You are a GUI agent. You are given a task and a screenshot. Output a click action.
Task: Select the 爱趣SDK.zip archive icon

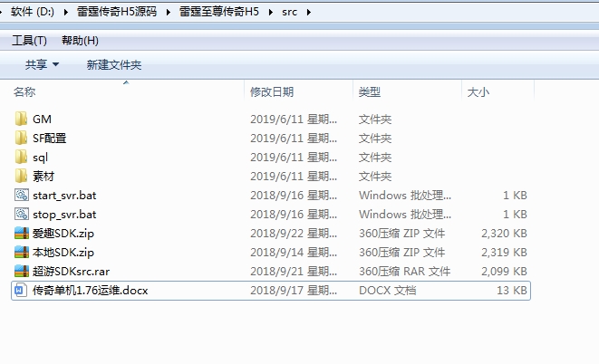tap(22, 234)
